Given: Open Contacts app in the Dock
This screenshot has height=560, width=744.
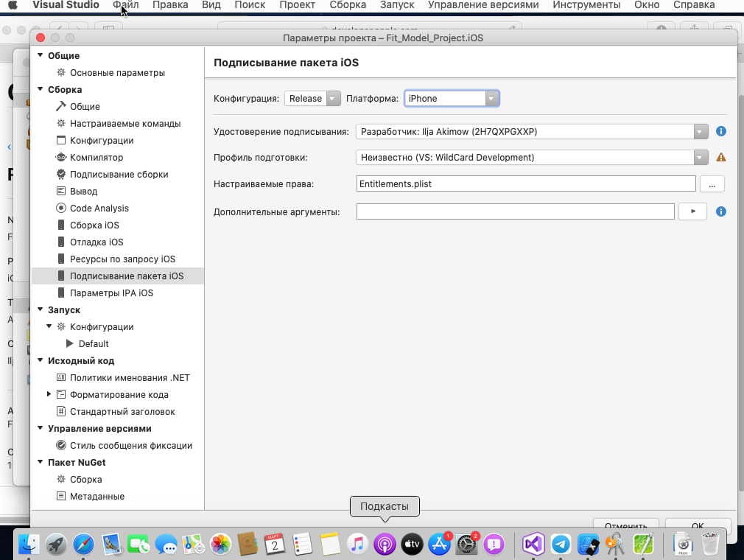Looking at the screenshot, I should pyautogui.click(x=248, y=544).
